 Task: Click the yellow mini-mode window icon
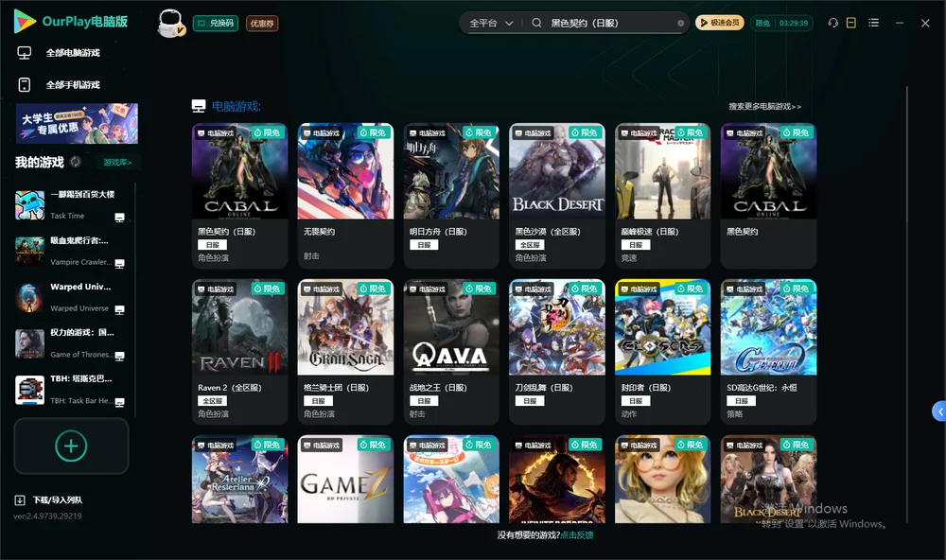coord(850,23)
